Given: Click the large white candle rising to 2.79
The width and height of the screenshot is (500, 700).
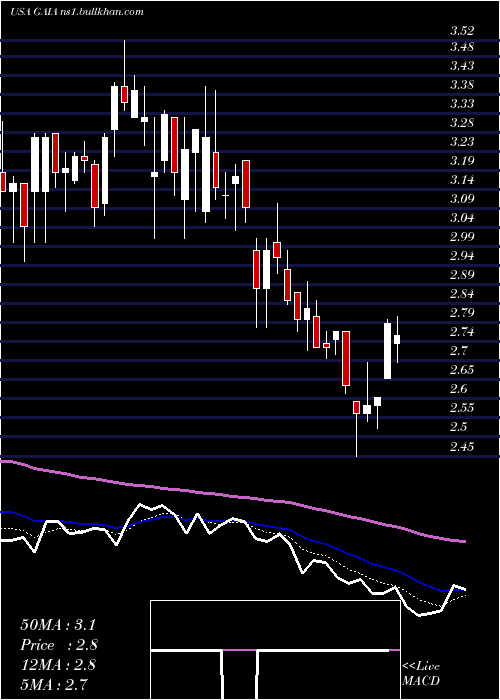Looking at the screenshot, I should point(388,350).
